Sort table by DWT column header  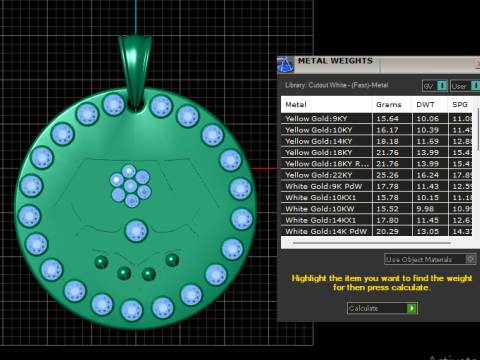pos(430,105)
